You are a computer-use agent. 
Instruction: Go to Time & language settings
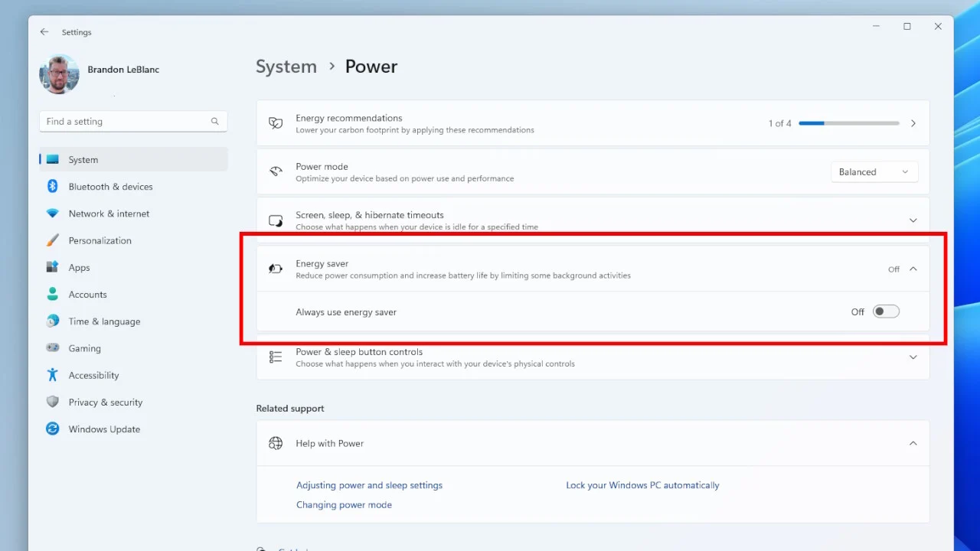(x=104, y=321)
